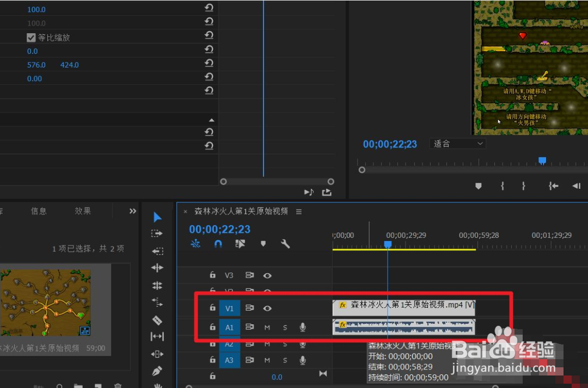Image resolution: width=588 pixels, height=388 pixels.
Task: Add a marker from the timeline toolbar
Action: [x=264, y=244]
